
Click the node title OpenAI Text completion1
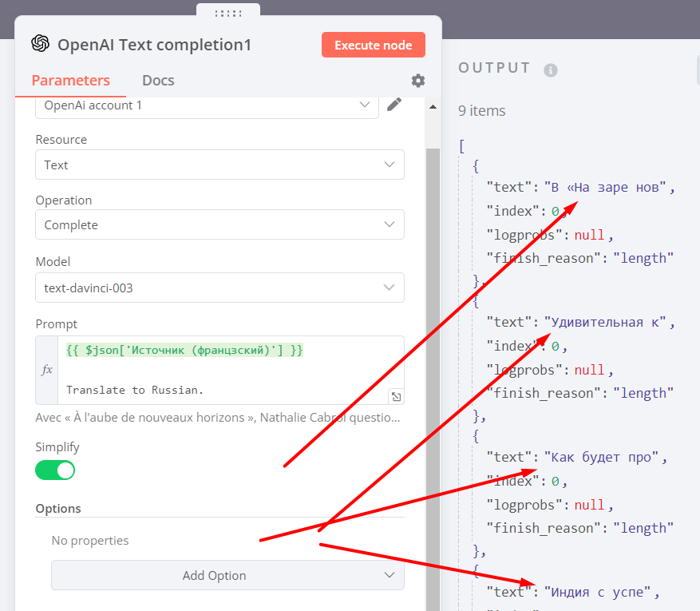(x=154, y=45)
